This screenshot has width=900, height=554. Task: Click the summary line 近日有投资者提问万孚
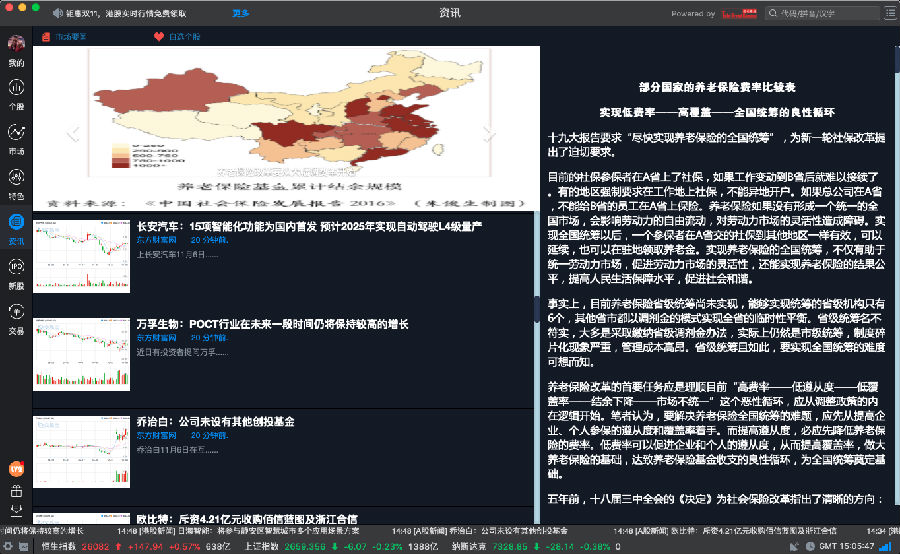click(182, 352)
